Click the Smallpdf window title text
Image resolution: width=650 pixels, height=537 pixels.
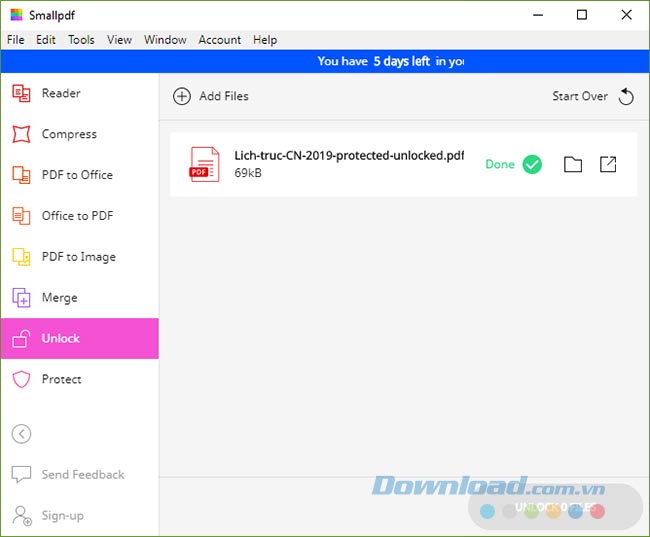(x=52, y=15)
